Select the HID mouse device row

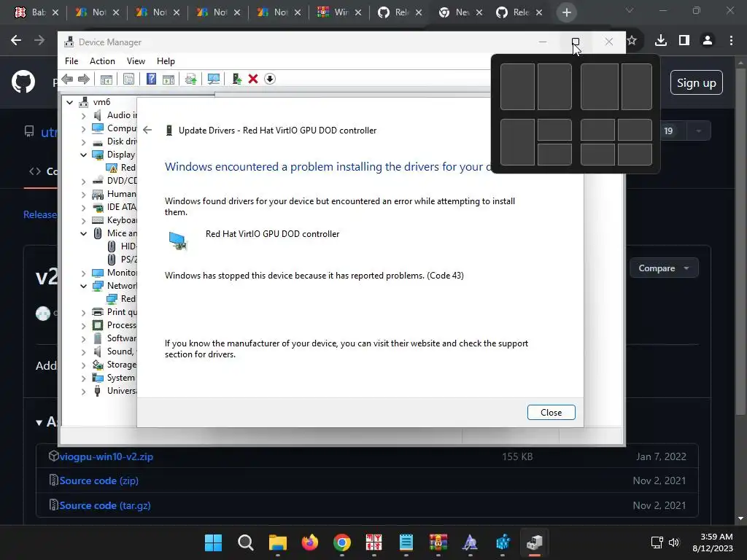click(x=122, y=246)
